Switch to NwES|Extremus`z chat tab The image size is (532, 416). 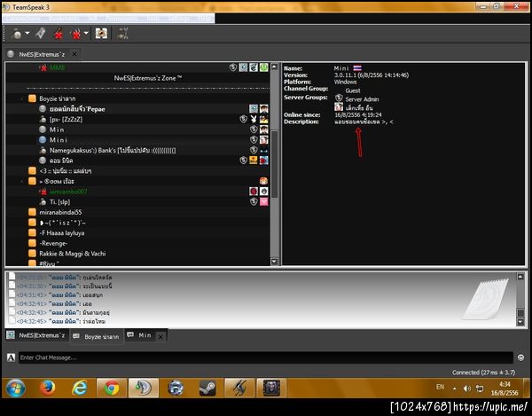click(x=36, y=335)
